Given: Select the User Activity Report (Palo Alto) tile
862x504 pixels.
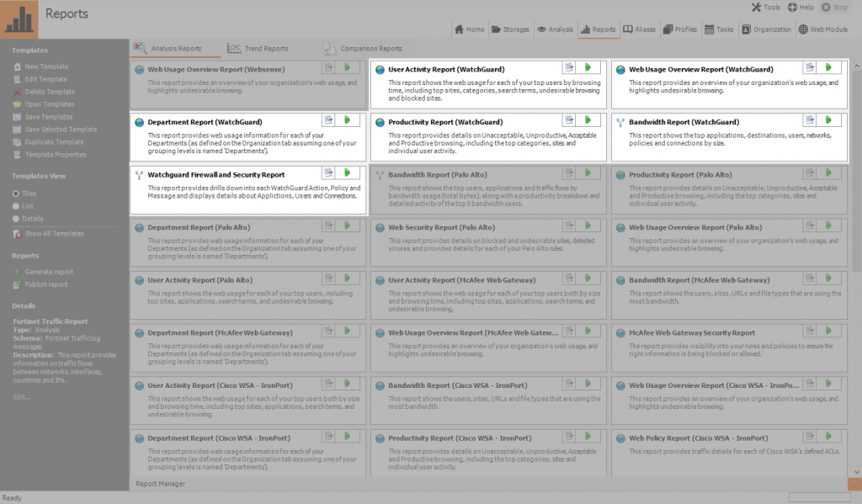Looking at the screenshot, I should pos(248,295).
